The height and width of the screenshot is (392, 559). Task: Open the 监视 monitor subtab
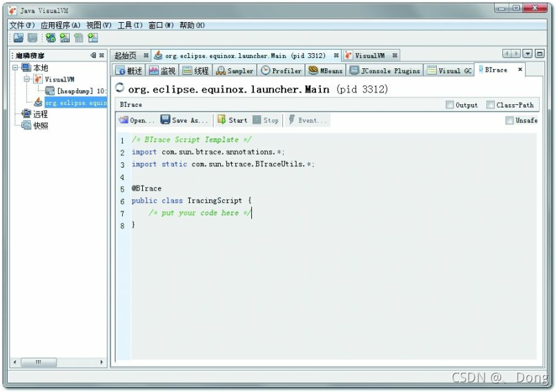click(x=163, y=70)
